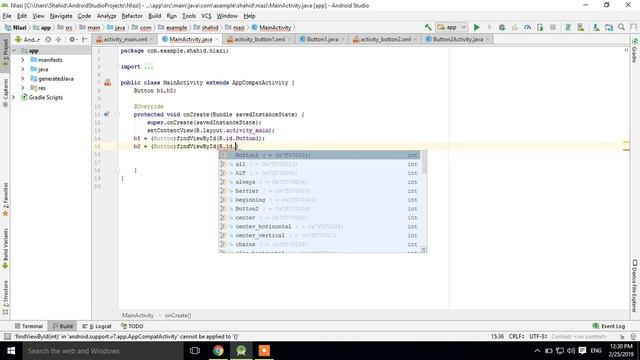
Task: Toggle the Captures side tab
Action: click(5, 93)
